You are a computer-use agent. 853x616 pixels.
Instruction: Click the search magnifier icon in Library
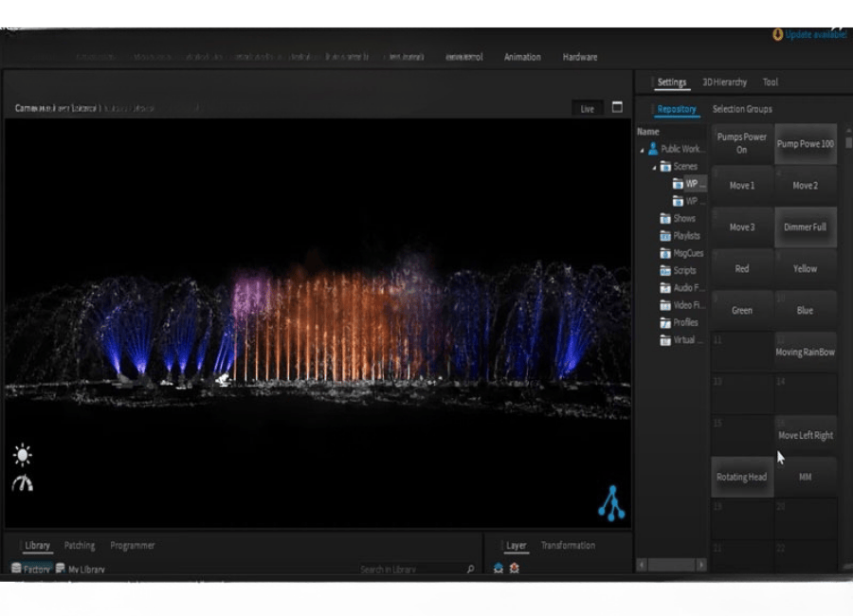470,570
